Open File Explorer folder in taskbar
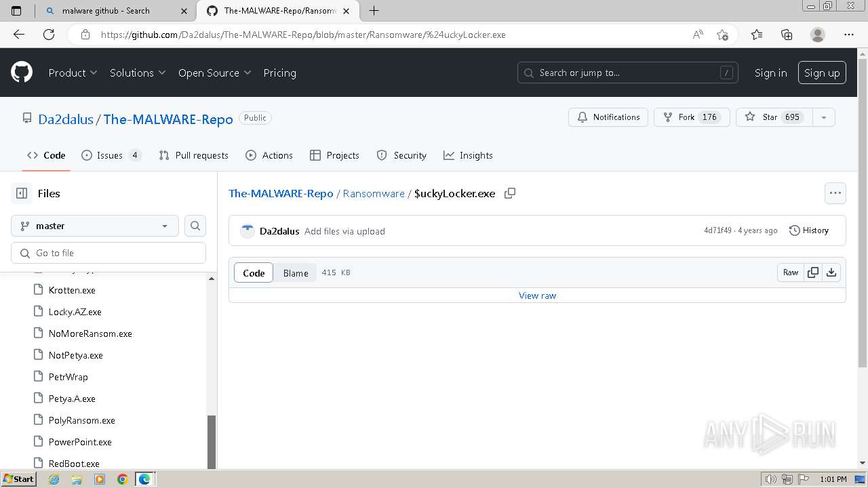Viewport: 868px width, 488px height. pyautogui.click(x=77, y=479)
